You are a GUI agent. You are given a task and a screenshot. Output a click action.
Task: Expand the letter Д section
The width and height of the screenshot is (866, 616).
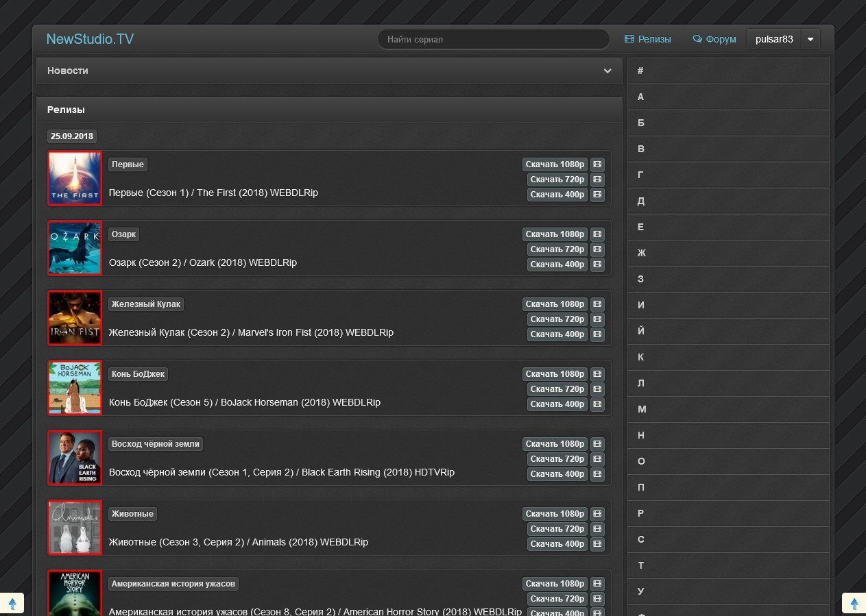click(728, 201)
